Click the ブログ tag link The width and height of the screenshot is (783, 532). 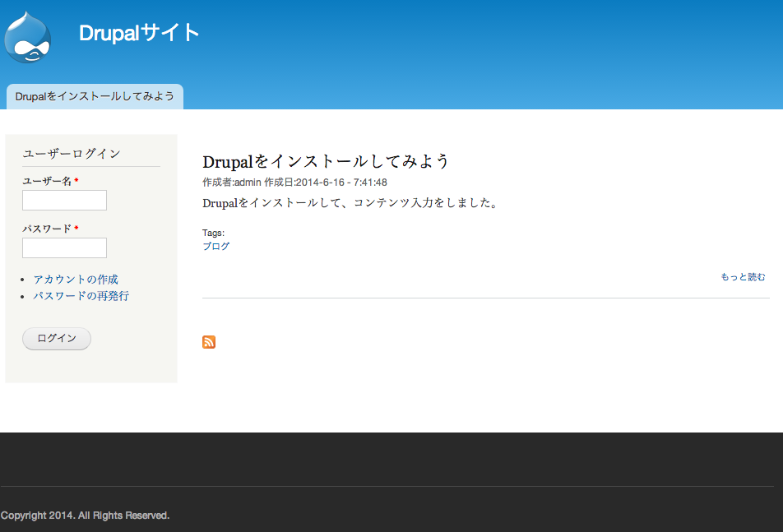pos(216,246)
